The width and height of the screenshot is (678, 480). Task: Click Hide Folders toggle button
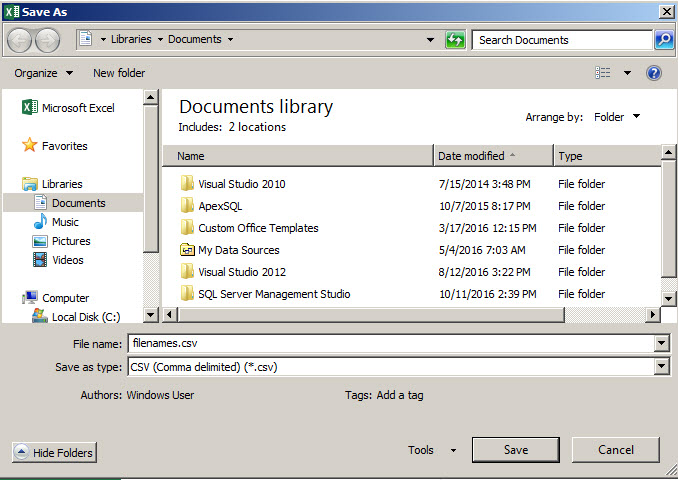pos(54,453)
